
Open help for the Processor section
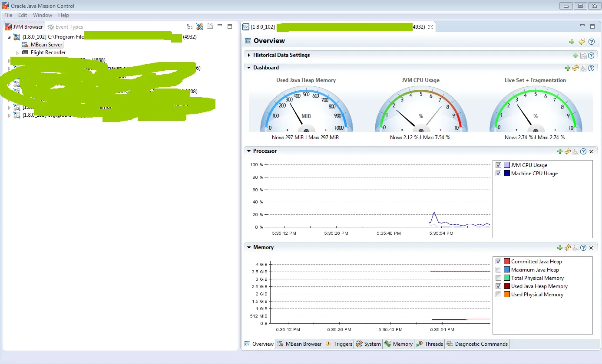pyautogui.click(x=583, y=151)
